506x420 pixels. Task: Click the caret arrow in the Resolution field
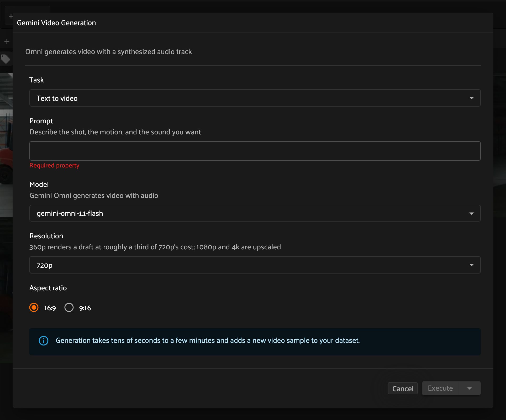[x=471, y=265]
